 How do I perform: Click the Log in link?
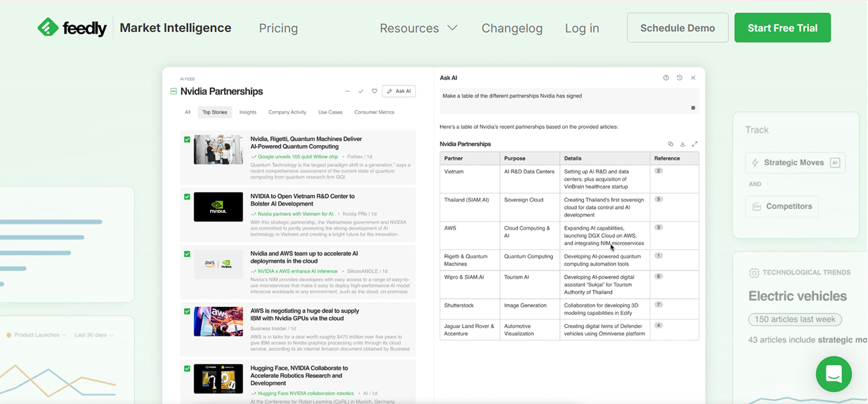coord(582,28)
